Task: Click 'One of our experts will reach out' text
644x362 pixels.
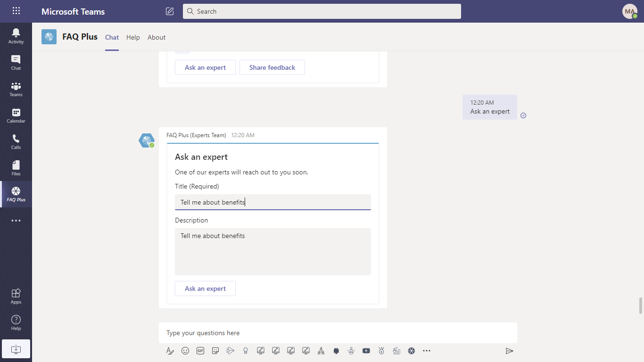Action: tap(241, 172)
